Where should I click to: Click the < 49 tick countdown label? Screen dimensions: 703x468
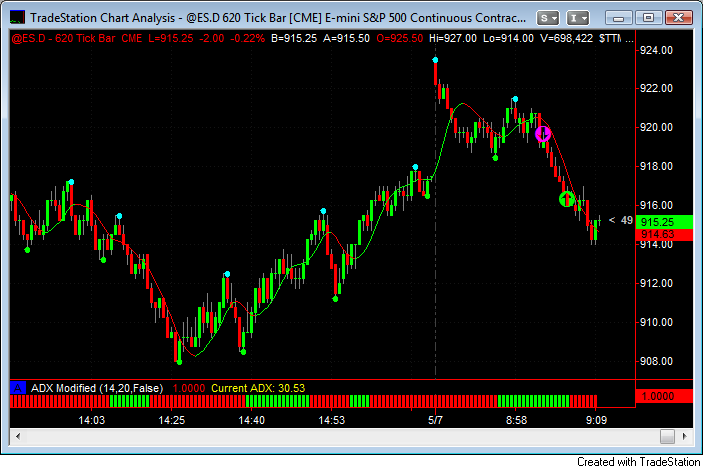click(621, 220)
